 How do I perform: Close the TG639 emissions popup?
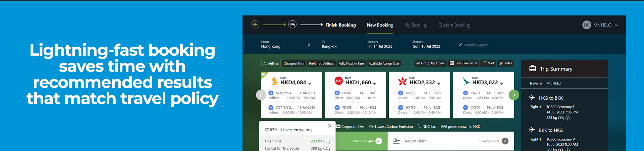330,126
